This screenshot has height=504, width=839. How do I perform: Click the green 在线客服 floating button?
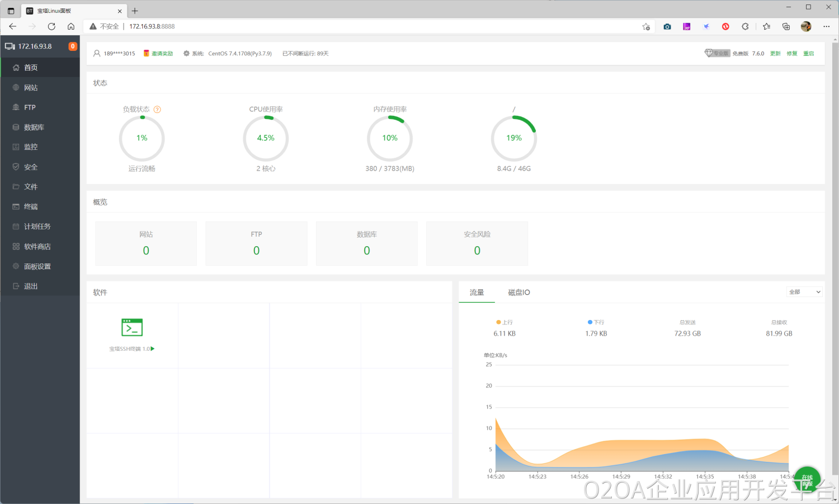click(x=807, y=479)
